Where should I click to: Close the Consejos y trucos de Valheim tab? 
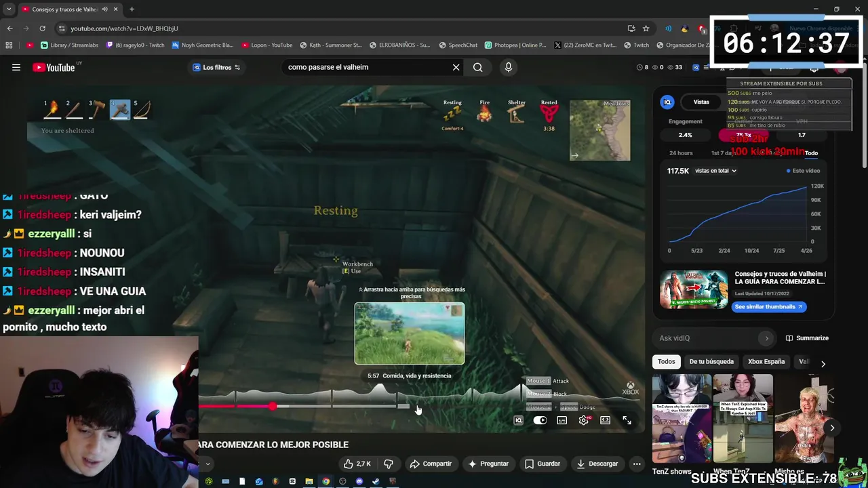[x=116, y=9]
